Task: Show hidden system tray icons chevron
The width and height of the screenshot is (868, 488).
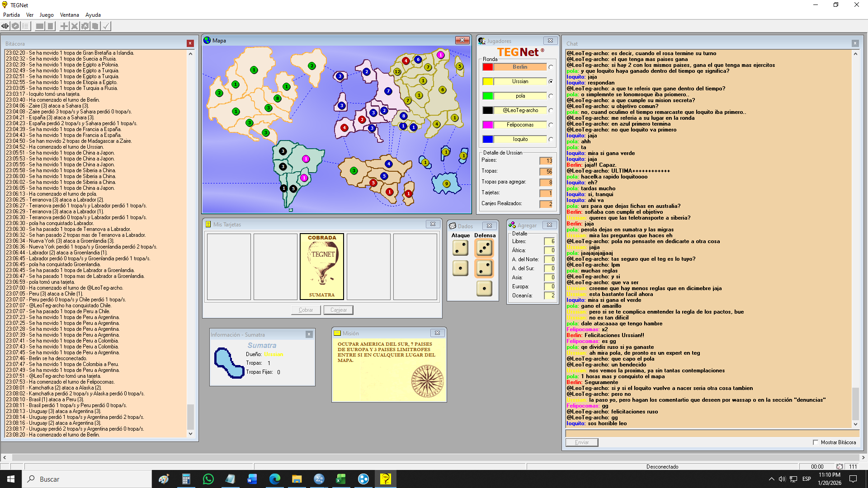Action: click(771, 479)
